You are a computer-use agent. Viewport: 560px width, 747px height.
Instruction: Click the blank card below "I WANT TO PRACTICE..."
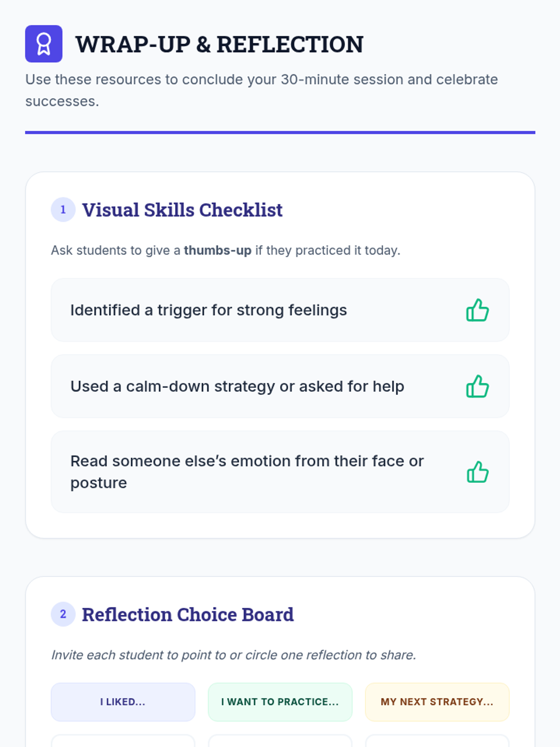pos(280,741)
